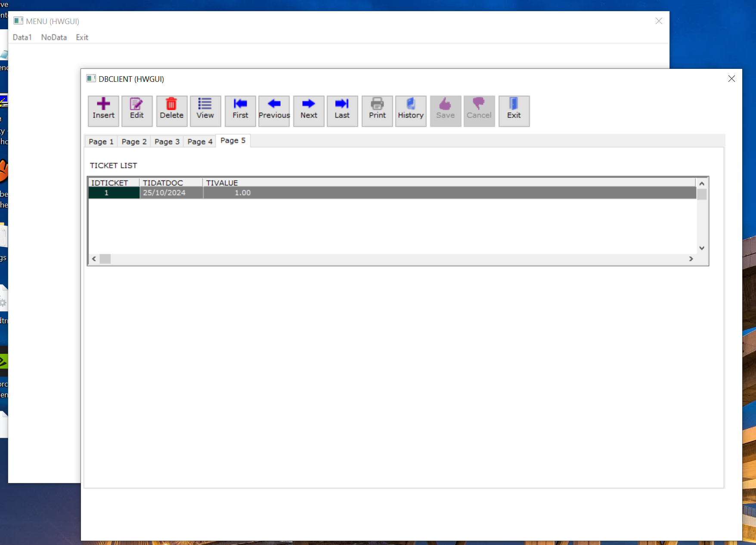Jump to Last record
Screen dimensions: 756x545
point(342,111)
